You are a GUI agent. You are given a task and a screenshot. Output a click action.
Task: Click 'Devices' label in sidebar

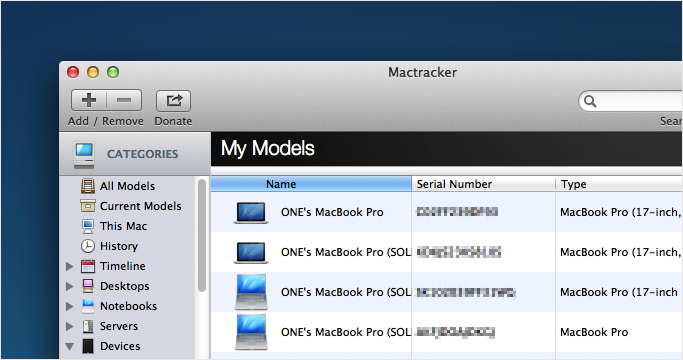[x=120, y=346]
